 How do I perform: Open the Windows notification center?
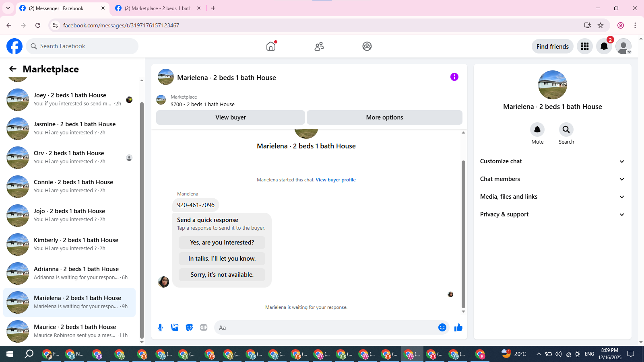point(631,354)
